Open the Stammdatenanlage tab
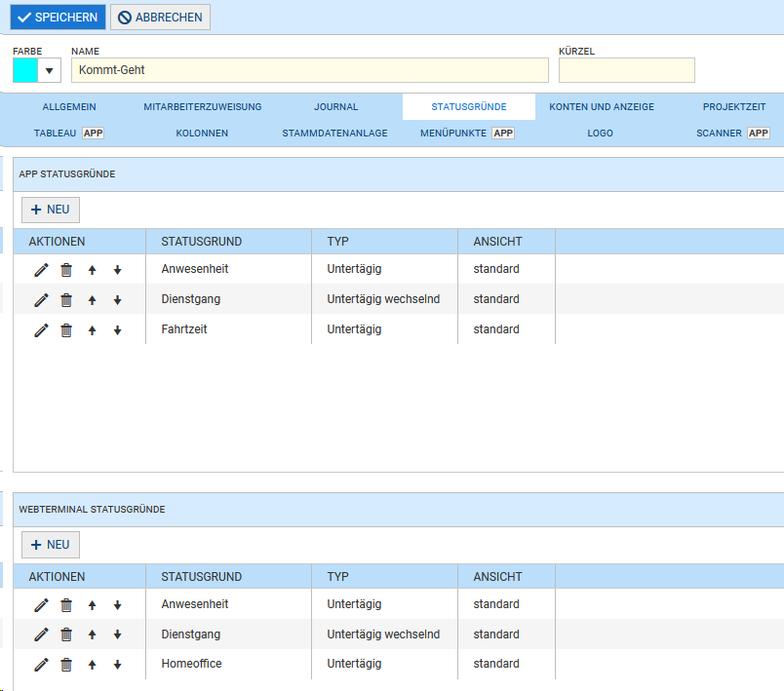The image size is (784, 691). pyautogui.click(x=335, y=134)
